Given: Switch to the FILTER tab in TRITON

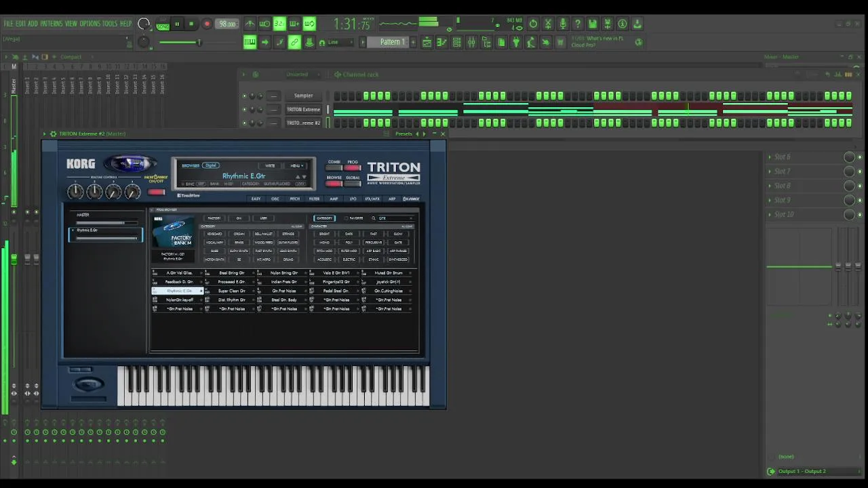Looking at the screenshot, I should pos(314,199).
